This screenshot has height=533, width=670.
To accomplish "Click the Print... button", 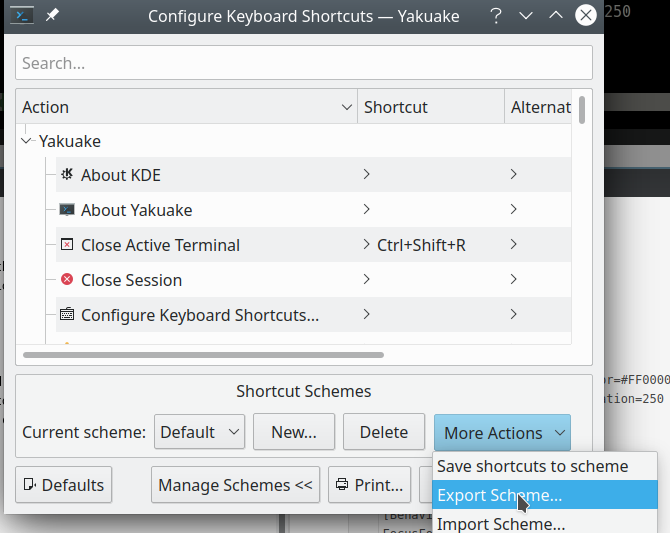I will tap(370, 485).
